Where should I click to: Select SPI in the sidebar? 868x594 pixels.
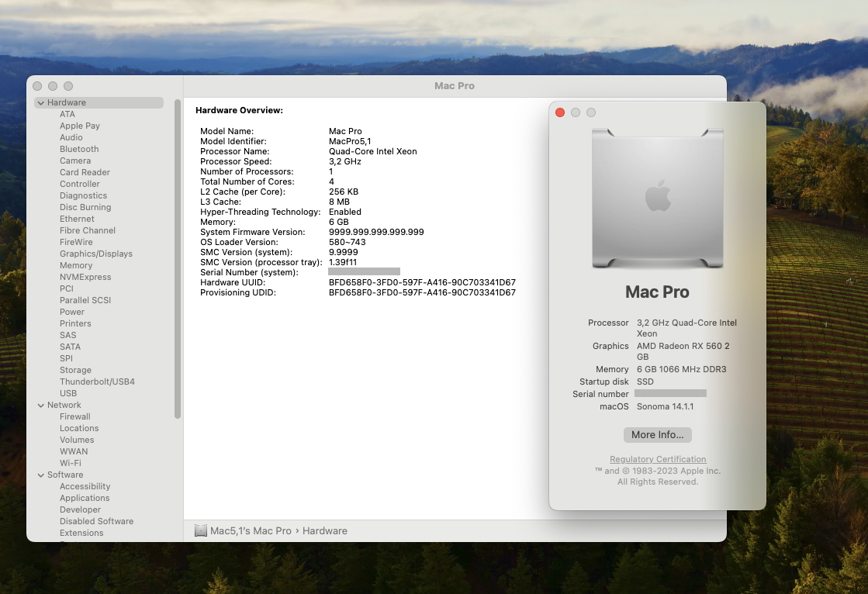[66, 358]
